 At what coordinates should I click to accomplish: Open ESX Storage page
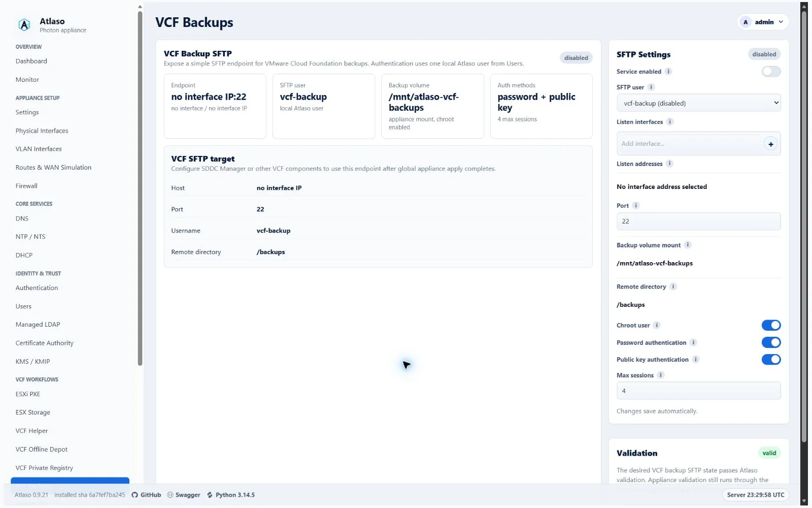coord(32,412)
